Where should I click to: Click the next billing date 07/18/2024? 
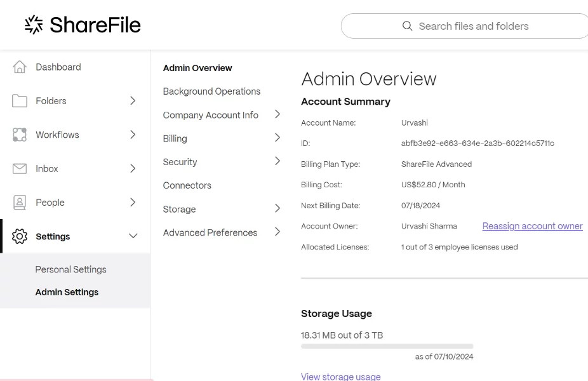point(420,206)
